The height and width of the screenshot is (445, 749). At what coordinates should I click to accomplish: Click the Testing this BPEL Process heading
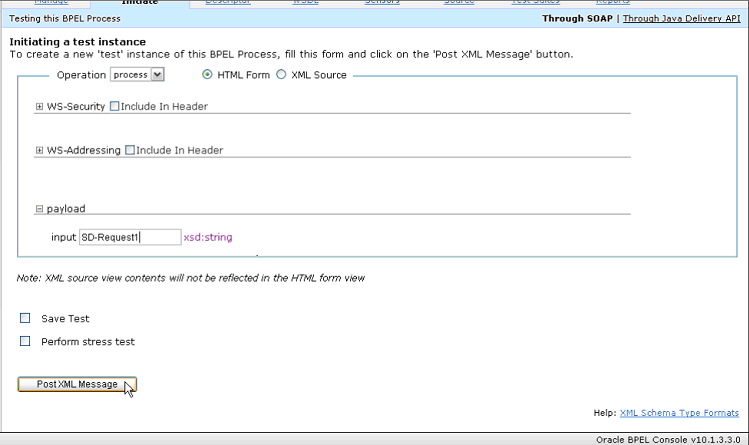(65, 19)
